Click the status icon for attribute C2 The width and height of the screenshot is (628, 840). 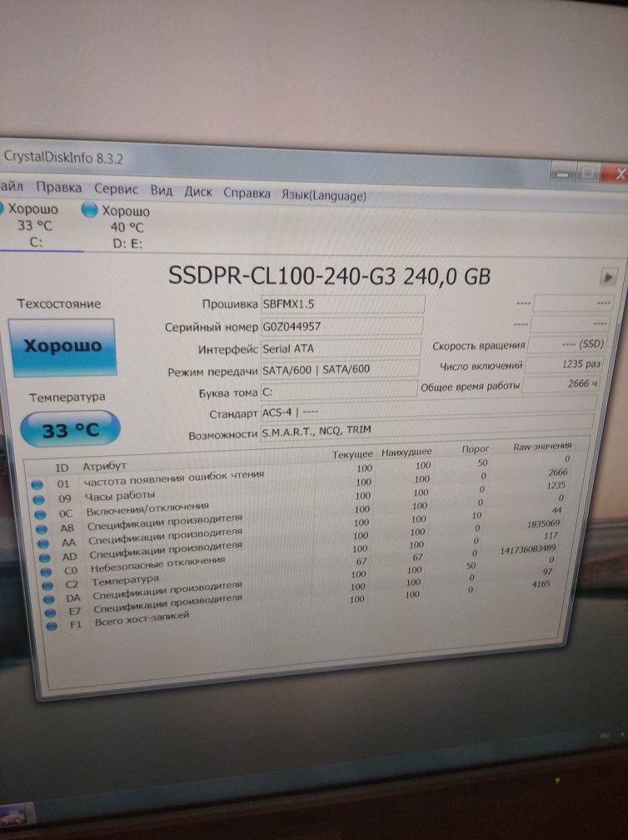pos(47,585)
